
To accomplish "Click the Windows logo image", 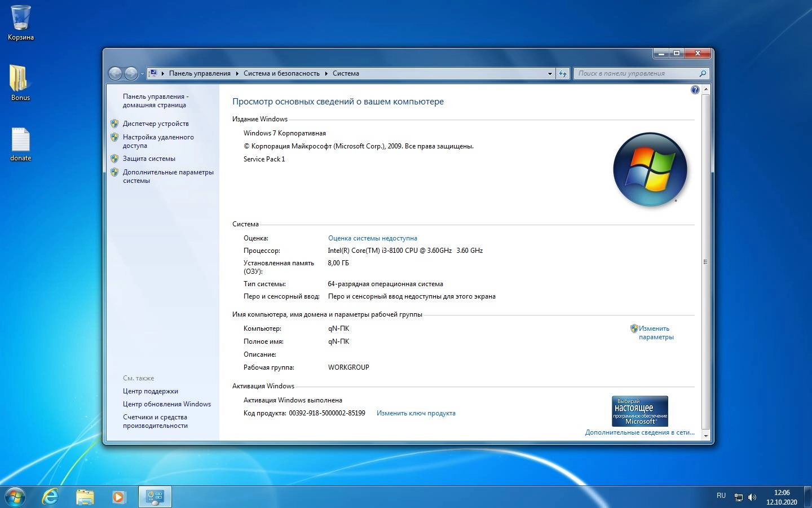I will 650,169.
